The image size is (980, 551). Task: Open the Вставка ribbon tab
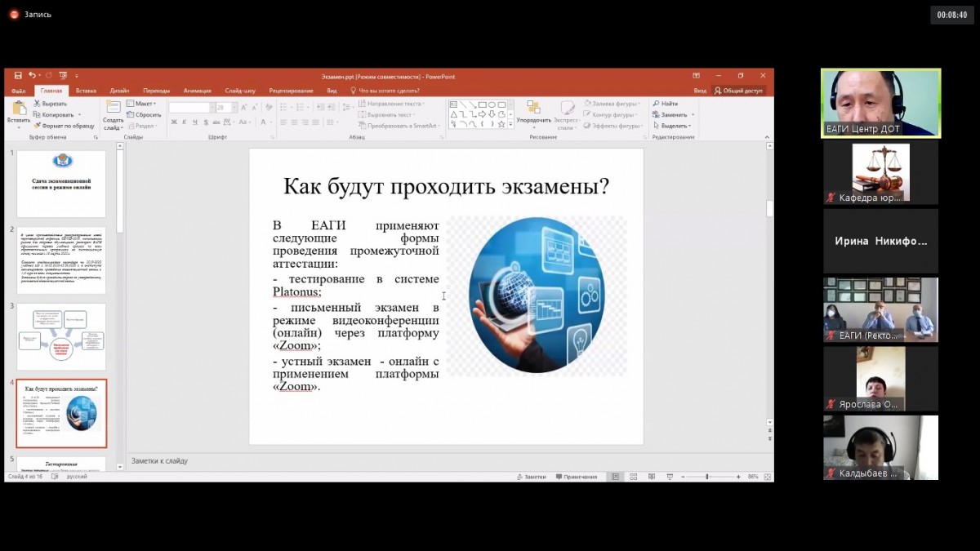(86, 91)
